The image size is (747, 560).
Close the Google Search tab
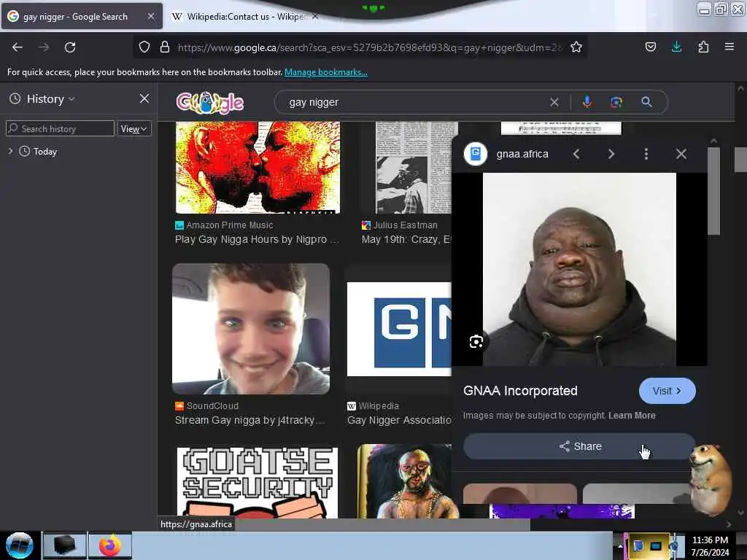(150, 16)
